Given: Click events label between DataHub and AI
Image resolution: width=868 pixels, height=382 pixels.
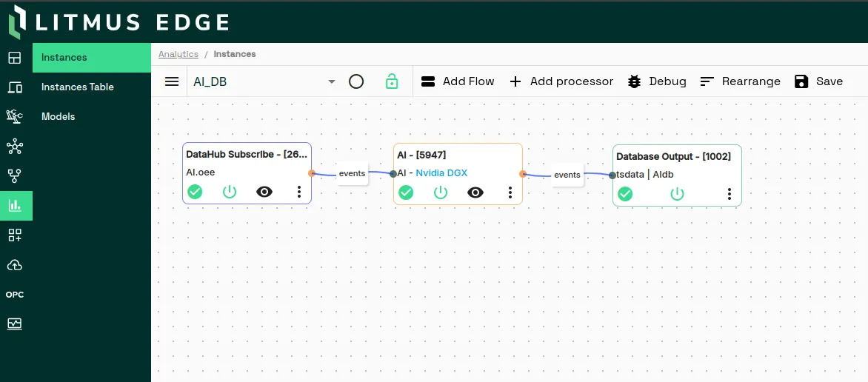Looking at the screenshot, I should point(352,173).
